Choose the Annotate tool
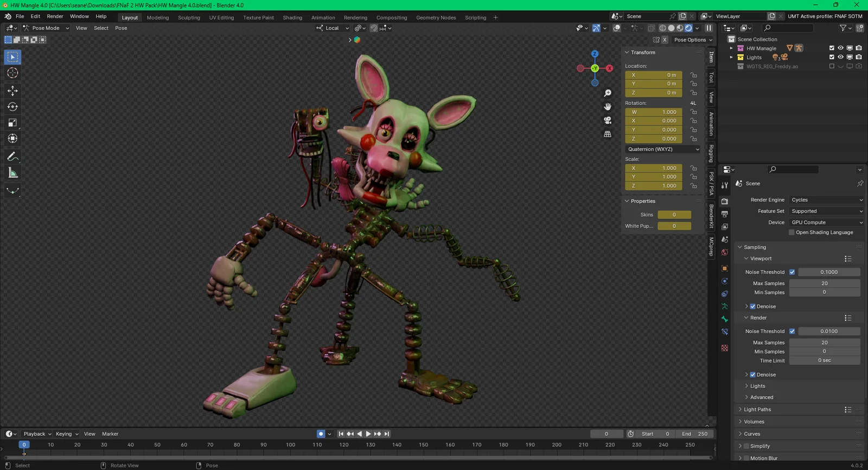The width and height of the screenshot is (868, 470). pyautogui.click(x=12, y=157)
